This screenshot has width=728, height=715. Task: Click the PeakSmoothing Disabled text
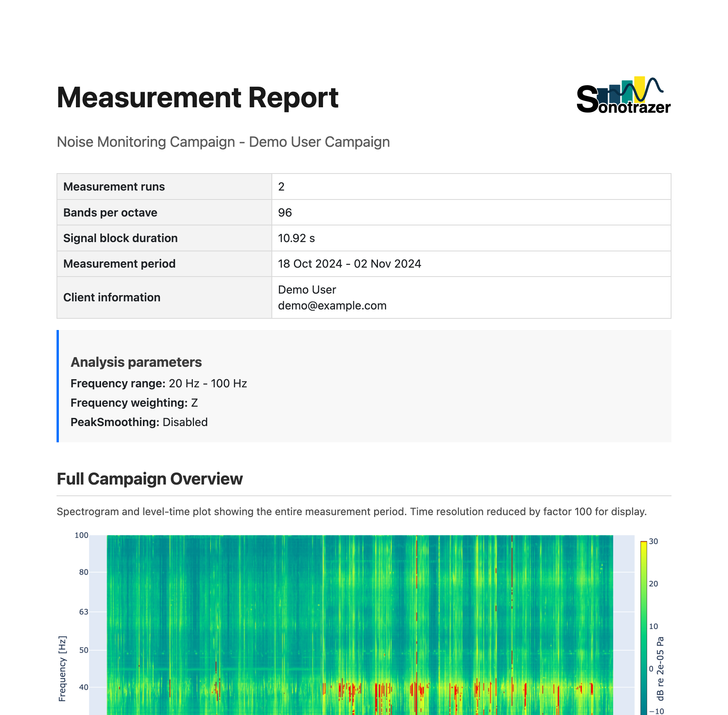tap(139, 422)
